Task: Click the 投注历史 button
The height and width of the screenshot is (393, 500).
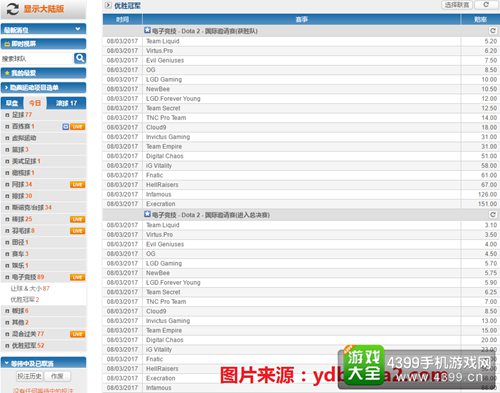Action: (x=30, y=376)
